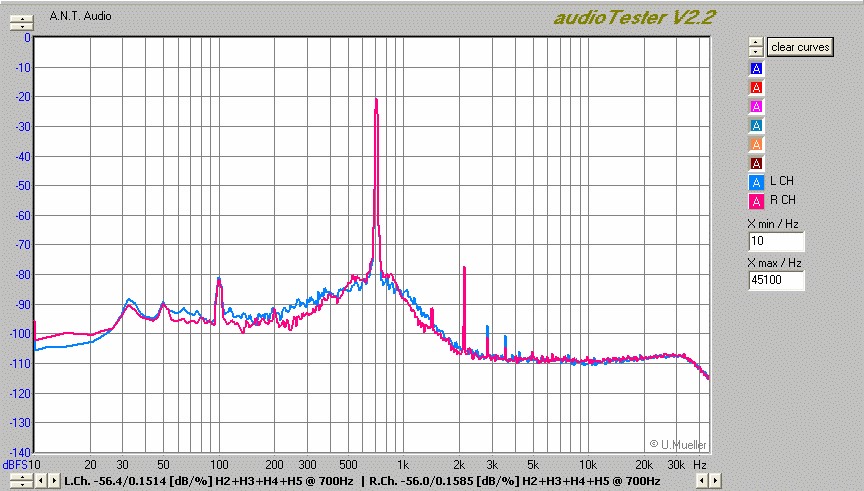864x491 pixels.
Task: Click the L CH label
Action: pos(782,181)
